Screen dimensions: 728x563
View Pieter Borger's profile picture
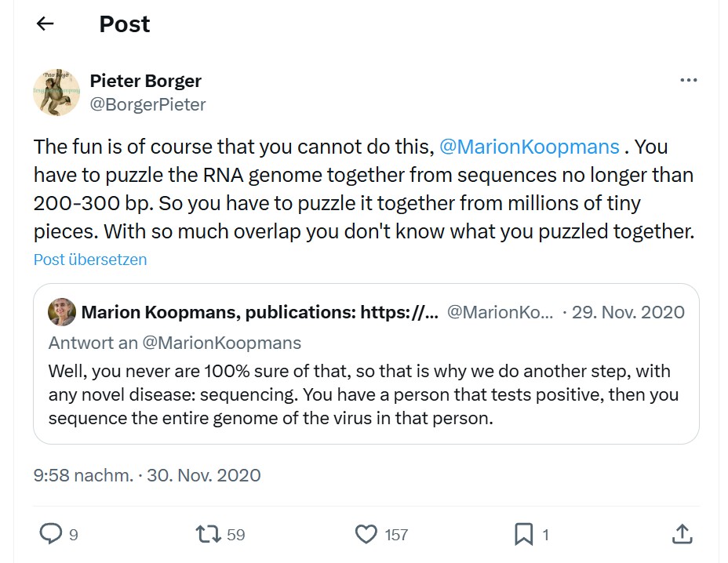pyautogui.click(x=56, y=92)
